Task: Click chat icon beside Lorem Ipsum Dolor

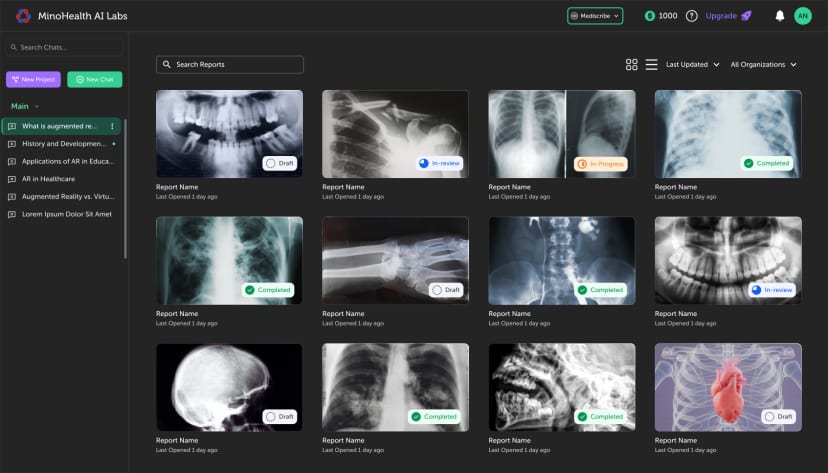Action: pyautogui.click(x=12, y=214)
